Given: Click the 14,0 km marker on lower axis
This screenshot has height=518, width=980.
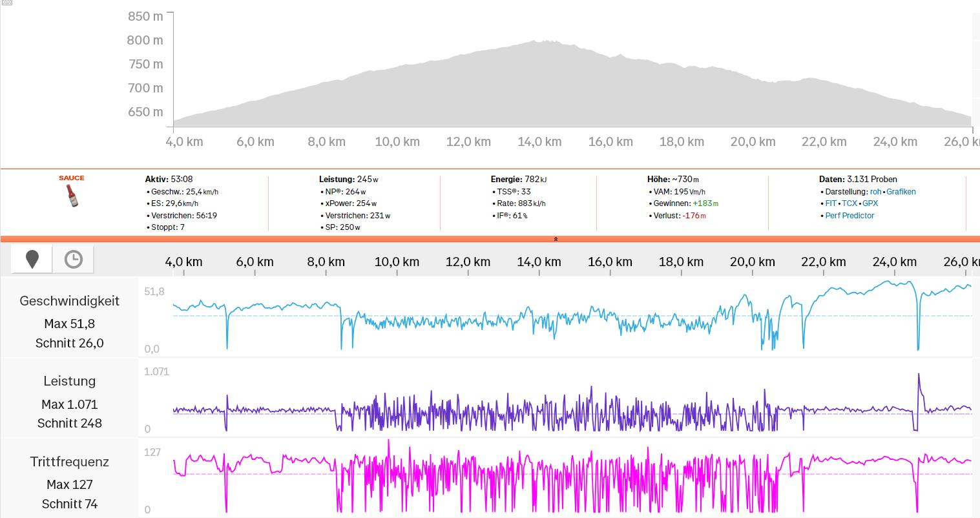Looking at the screenshot, I should [539, 262].
